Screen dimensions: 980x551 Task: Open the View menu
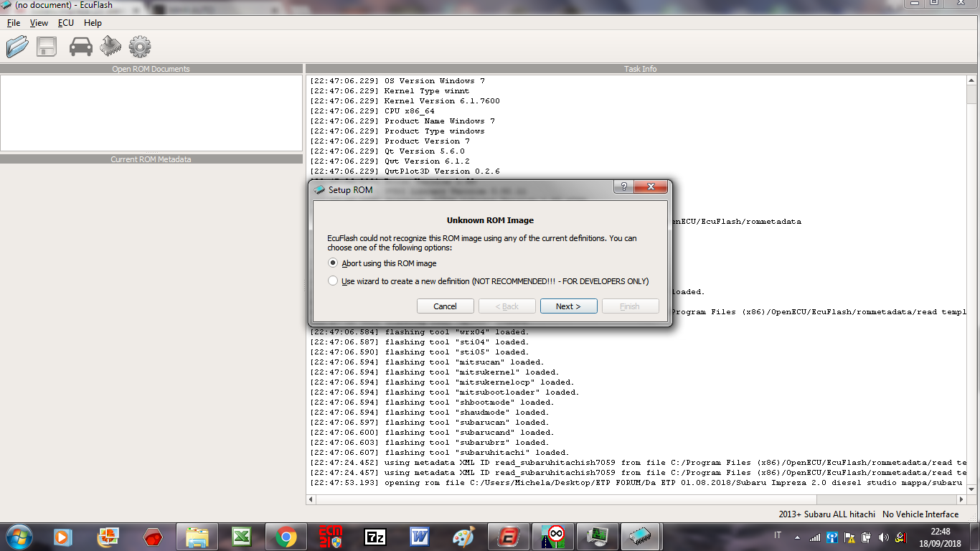pyautogui.click(x=39, y=23)
